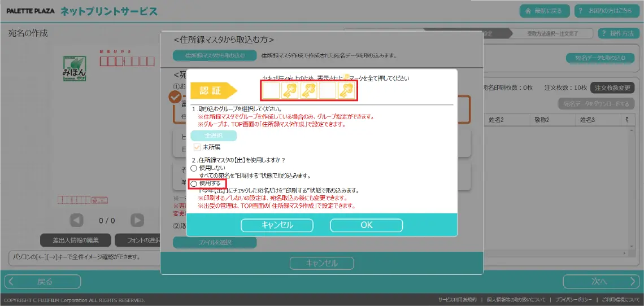This screenshot has width=644, height=306.
Task: Click the ファイルを選択 button
Action: (215, 243)
